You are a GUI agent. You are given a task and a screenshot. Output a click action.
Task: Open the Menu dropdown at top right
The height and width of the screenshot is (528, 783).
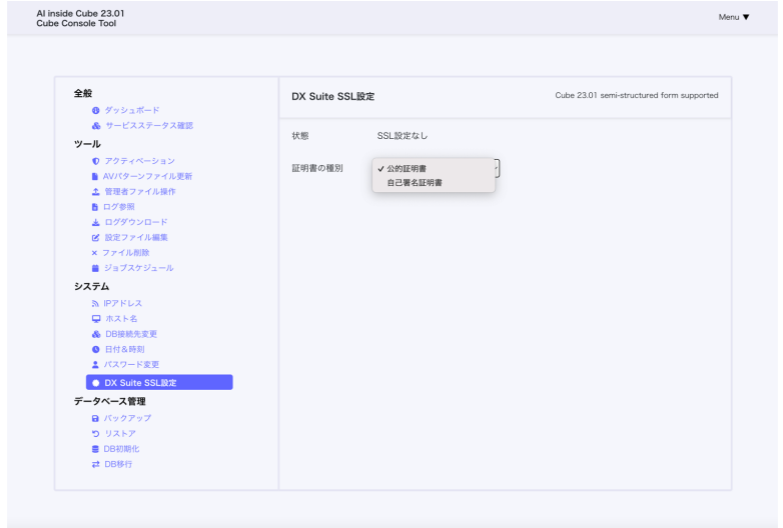coord(733,17)
